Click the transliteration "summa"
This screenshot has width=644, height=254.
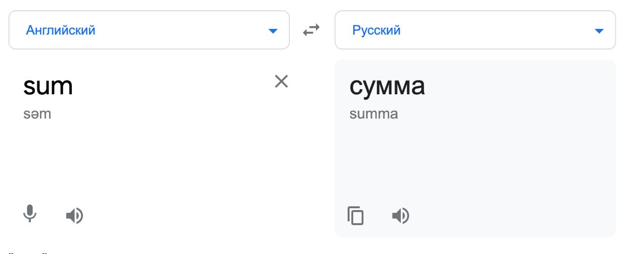point(373,114)
